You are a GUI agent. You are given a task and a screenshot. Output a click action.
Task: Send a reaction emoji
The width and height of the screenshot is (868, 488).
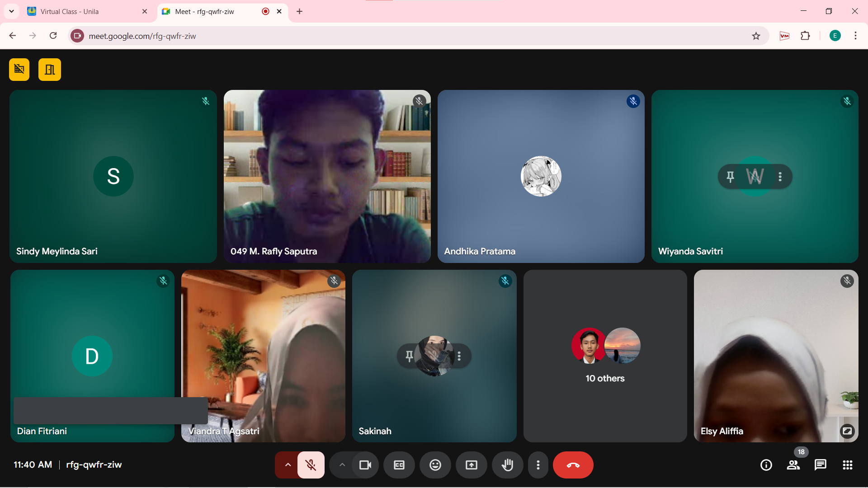435,465
